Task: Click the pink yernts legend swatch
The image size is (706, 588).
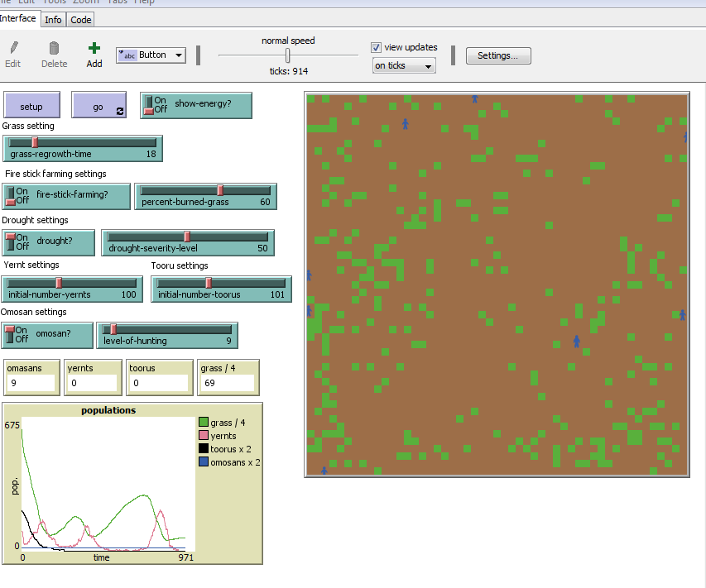Action: point(204,435)
